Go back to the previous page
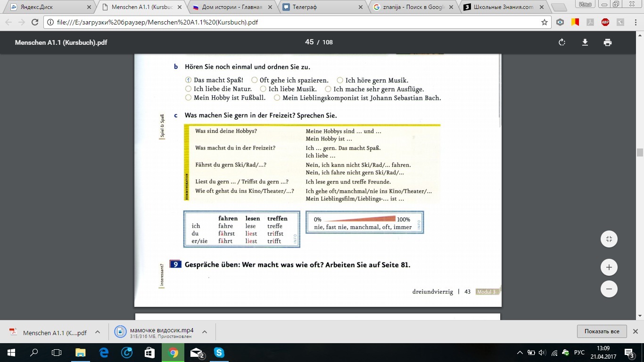 8,22
